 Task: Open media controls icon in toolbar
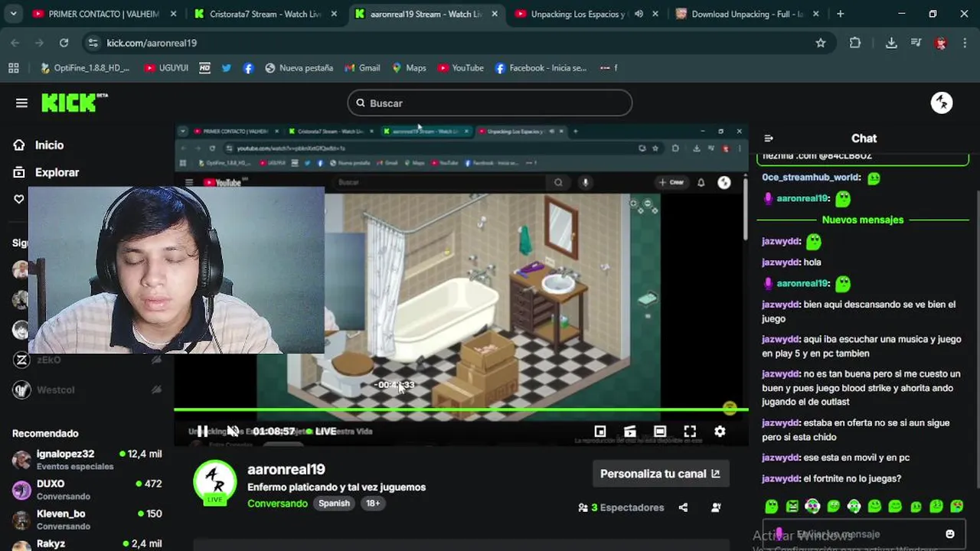pyautogui.click(x=916, y=43)
